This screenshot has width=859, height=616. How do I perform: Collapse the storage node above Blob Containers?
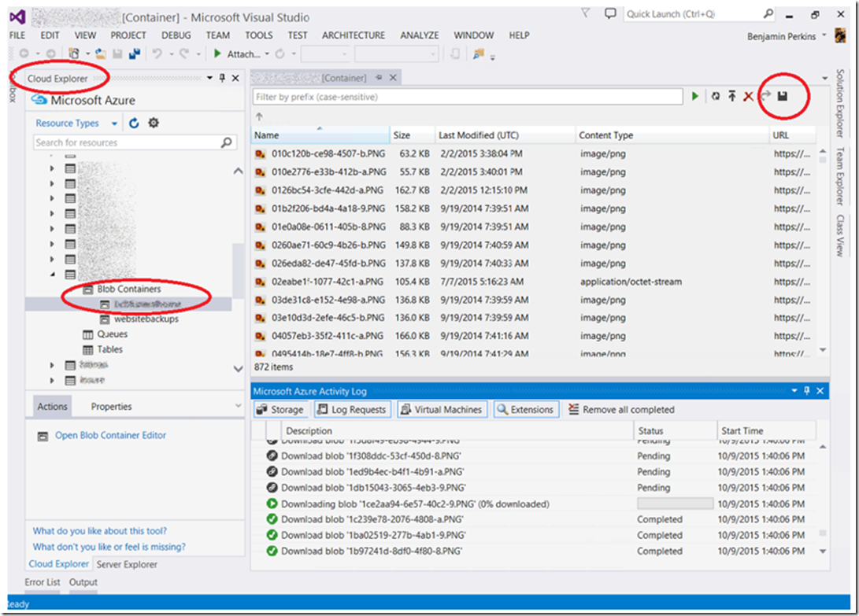[53, 275]
